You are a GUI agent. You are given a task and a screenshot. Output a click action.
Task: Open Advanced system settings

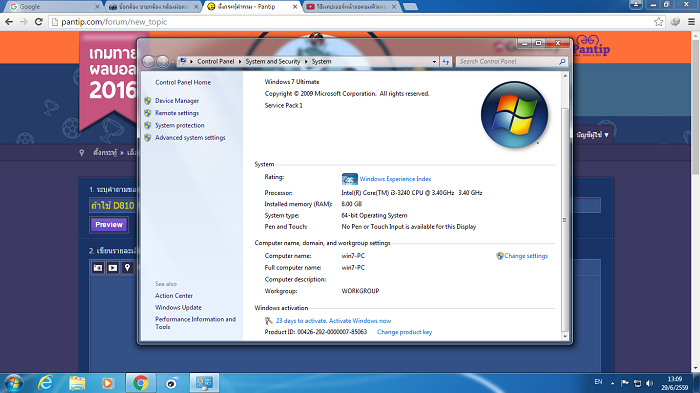[190, 138]
